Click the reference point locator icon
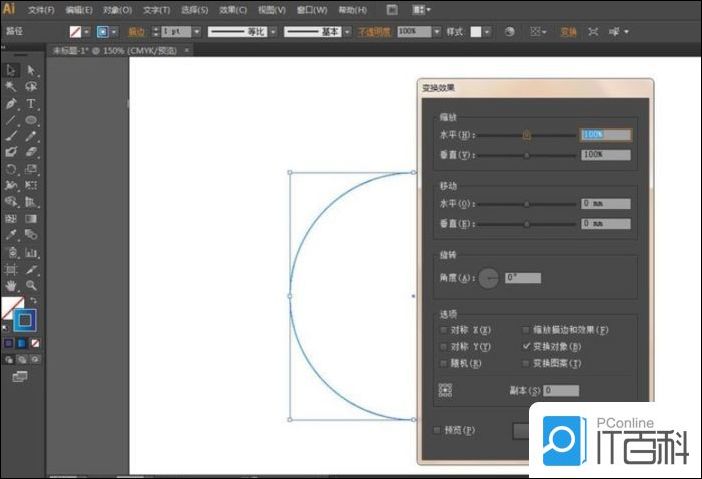Viewport: 702px width, 479px height. click(x=445, y=390)
